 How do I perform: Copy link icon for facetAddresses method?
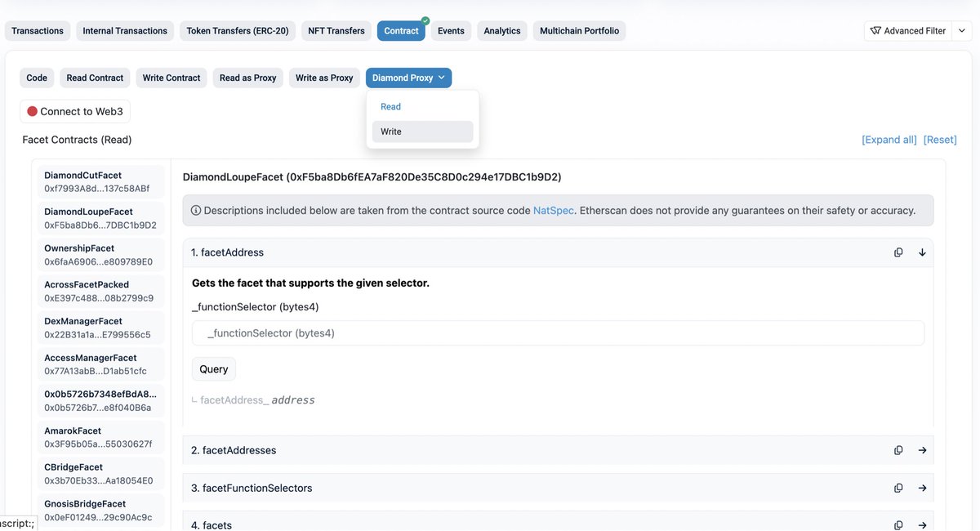898,450
